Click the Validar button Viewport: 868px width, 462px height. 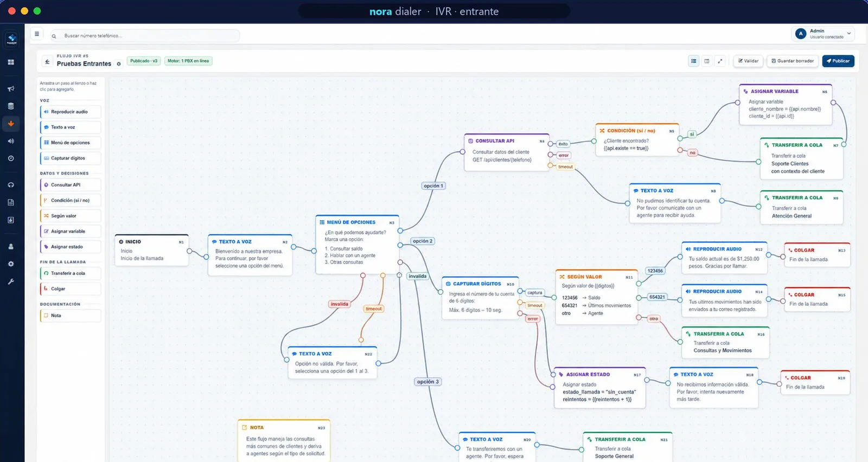(x=749, y=61)
